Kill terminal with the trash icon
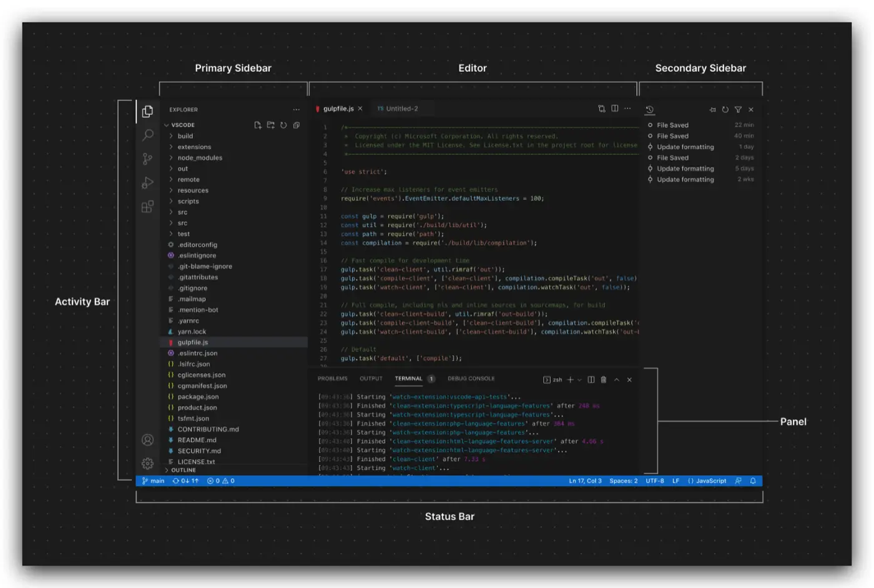This screenshot has height=588, width=874. click(x=604, y=380)
